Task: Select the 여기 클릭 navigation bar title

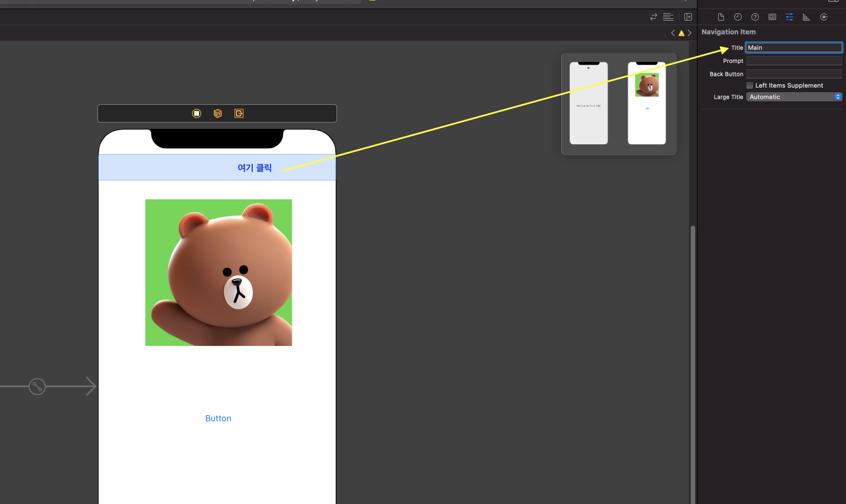Action: tap(255, 168)
